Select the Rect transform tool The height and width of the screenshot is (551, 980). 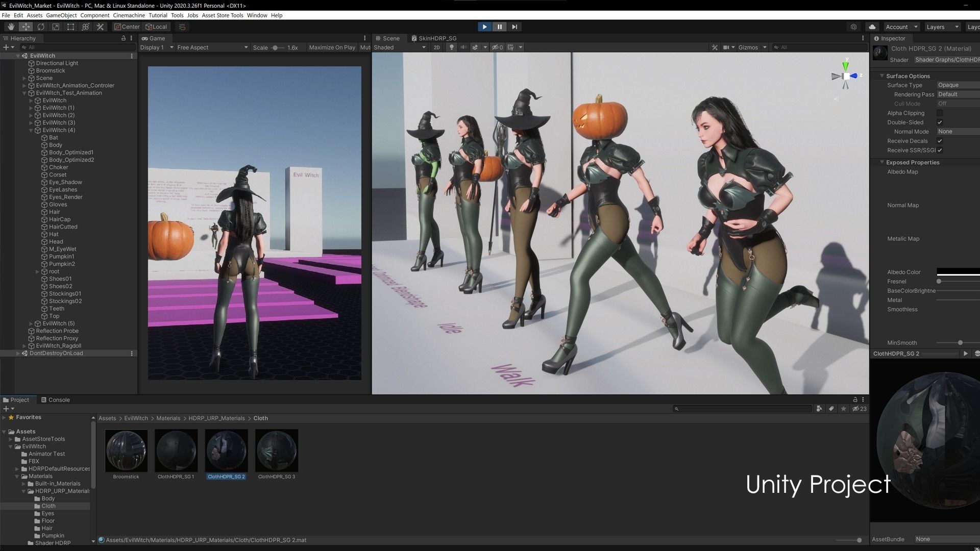70,27
